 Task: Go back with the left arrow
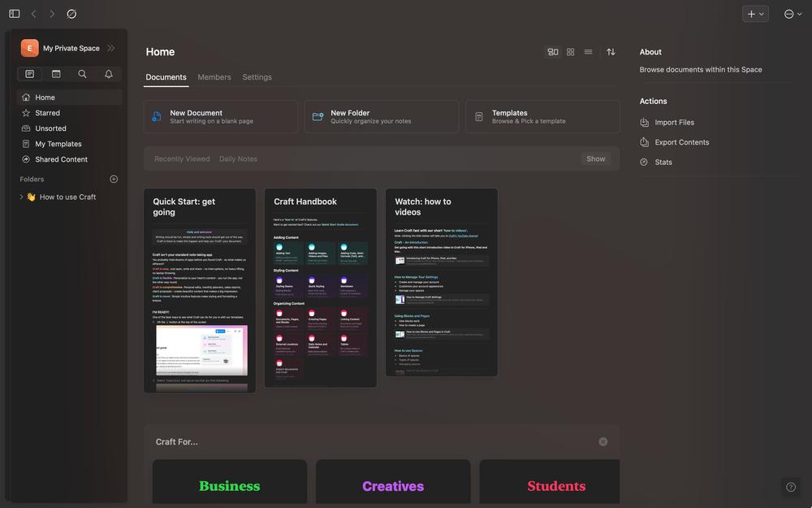(x=33, y=14)
